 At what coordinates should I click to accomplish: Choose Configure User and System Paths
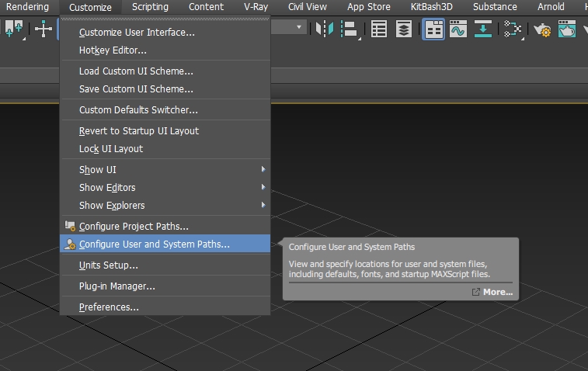[x=155, y=244]
